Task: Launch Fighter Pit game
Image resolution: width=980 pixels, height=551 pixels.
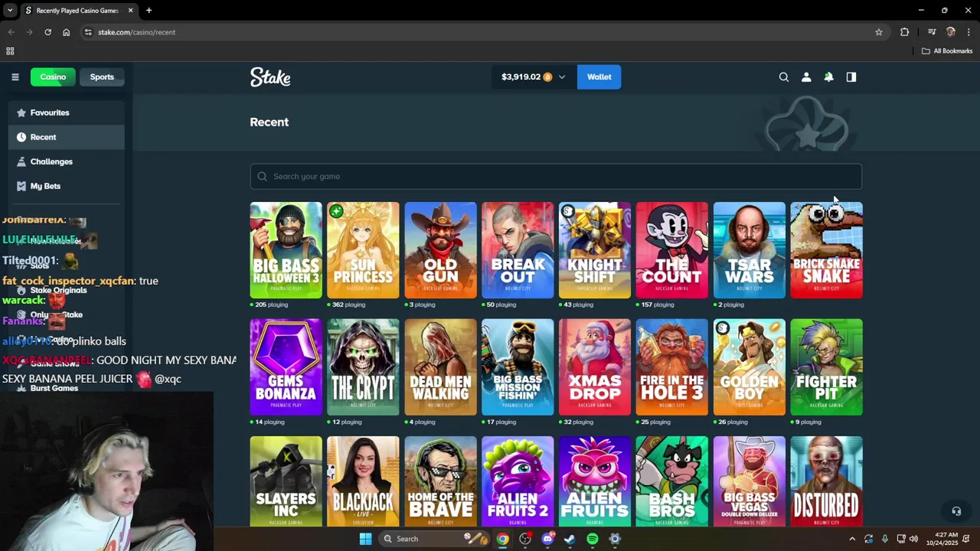Action: pyautogui.click(x=826, y=367)
